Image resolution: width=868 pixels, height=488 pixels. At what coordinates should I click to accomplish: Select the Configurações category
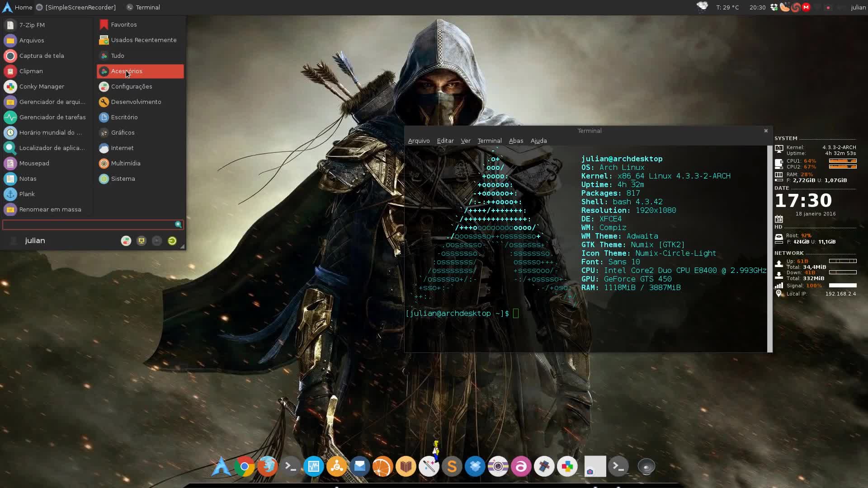[x=140, y=86]
